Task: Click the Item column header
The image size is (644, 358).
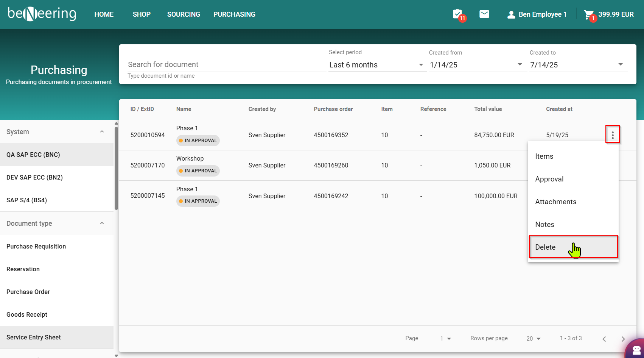Action: (387, 109)
